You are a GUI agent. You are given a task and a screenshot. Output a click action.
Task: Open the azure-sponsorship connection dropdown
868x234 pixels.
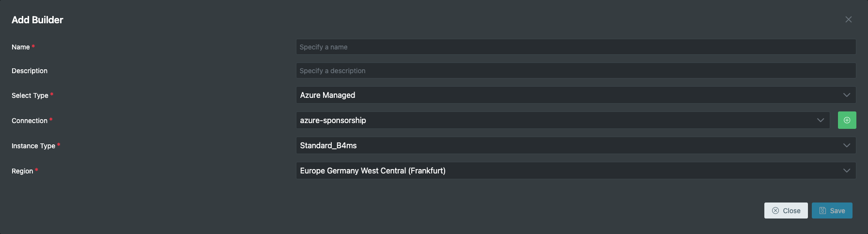tap(563, 120)
